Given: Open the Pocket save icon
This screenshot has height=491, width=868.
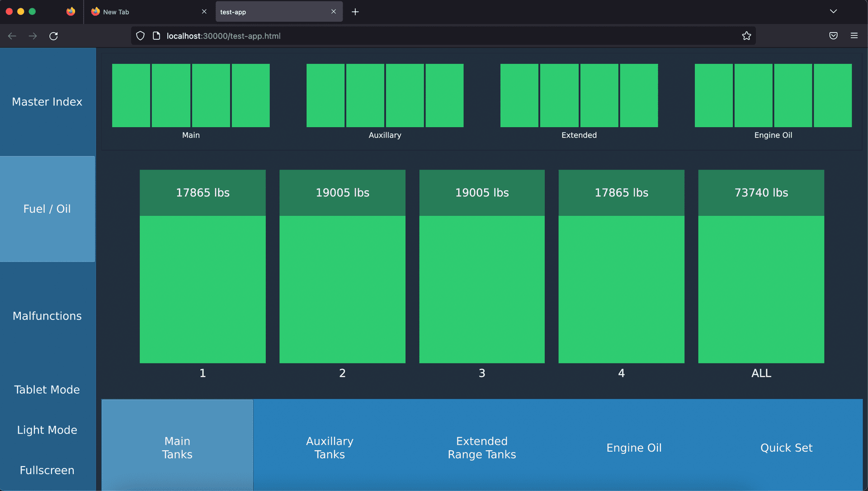Looking at the screenshot, I should [x=833, y=36].
